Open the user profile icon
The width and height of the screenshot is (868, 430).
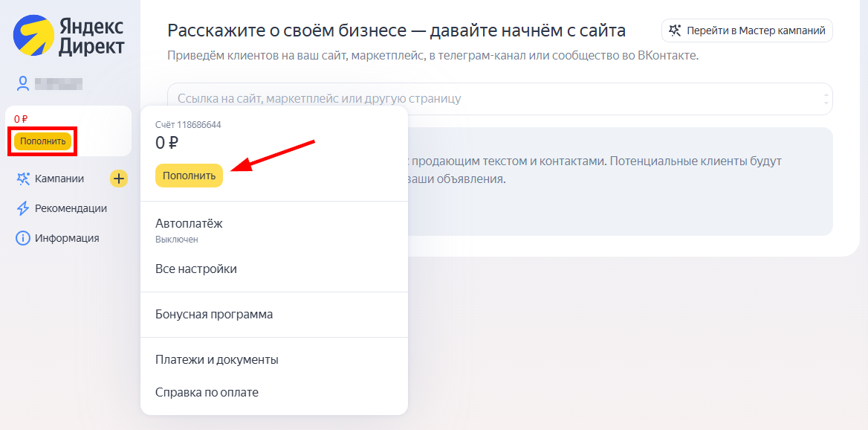pos(23,83)
